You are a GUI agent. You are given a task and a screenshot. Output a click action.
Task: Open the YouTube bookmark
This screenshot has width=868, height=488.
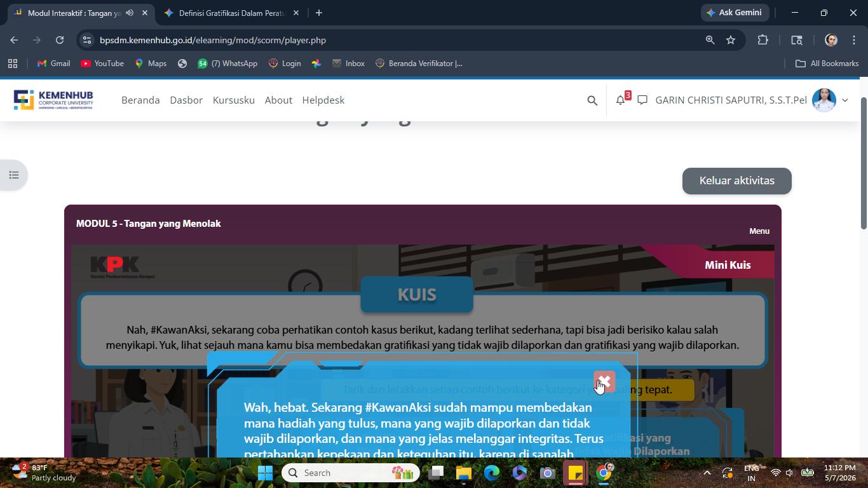pyautogui.click(x=102, y=64)
